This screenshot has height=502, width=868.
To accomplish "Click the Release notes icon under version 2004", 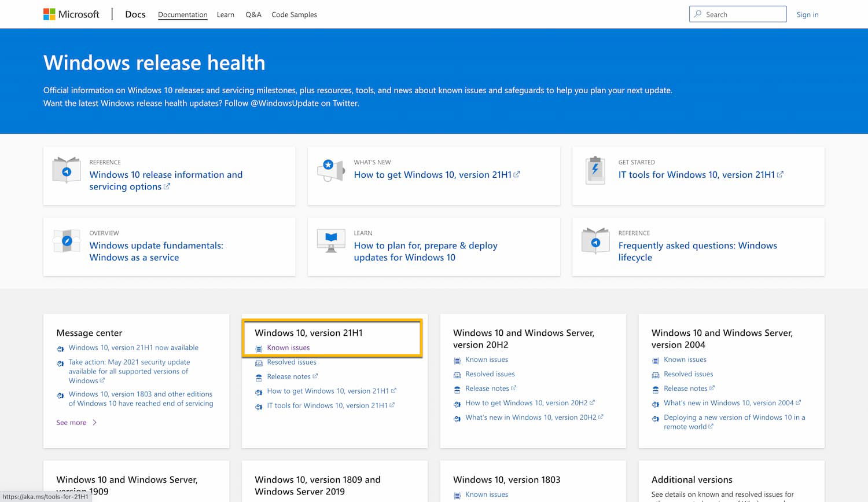I will coord(656,390).
